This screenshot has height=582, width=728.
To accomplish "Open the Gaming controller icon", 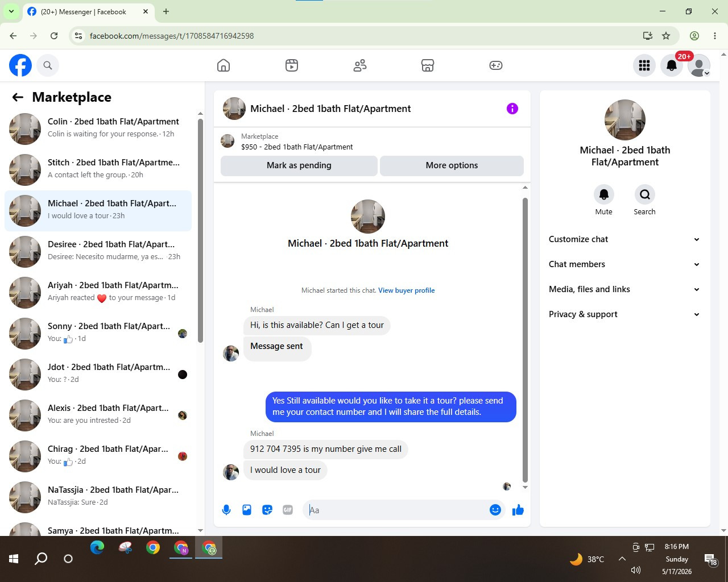I will 496,65.
